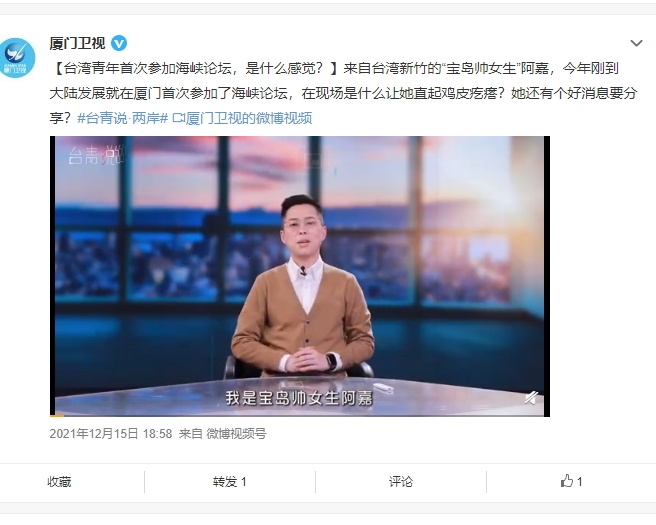656x525 pixels.
Task: Seek along the video progress bar
Action: point(300,415)
